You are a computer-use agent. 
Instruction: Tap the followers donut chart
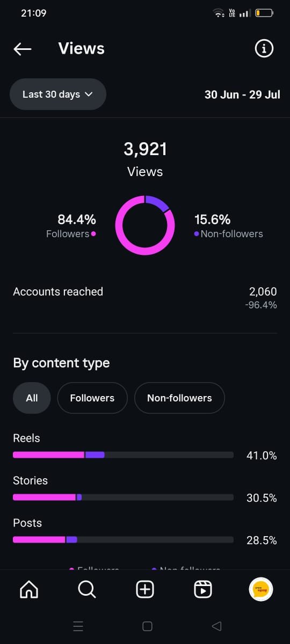click(x=145, y=225)
